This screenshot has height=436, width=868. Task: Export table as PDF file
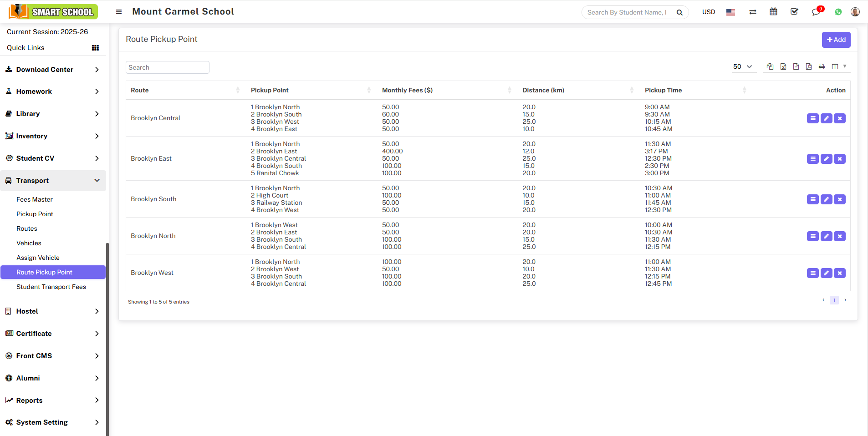tap(808, 66)
